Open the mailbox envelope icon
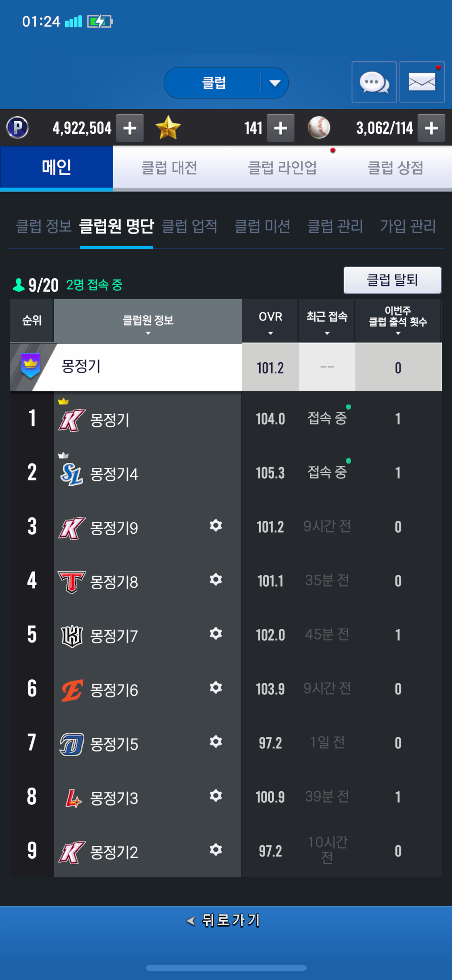 (422, 82)
